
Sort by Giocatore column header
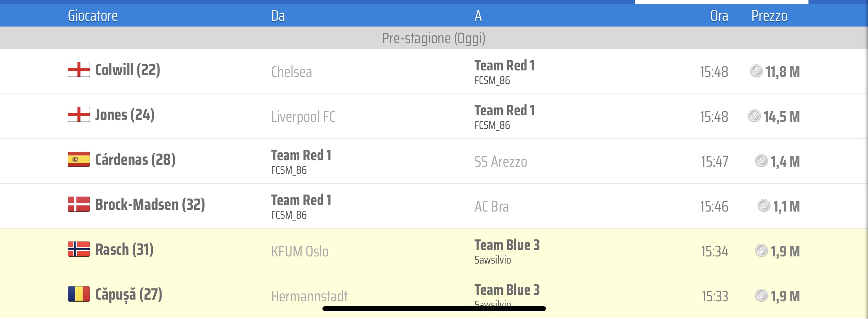pyautogui.click(x=93, y=16)
